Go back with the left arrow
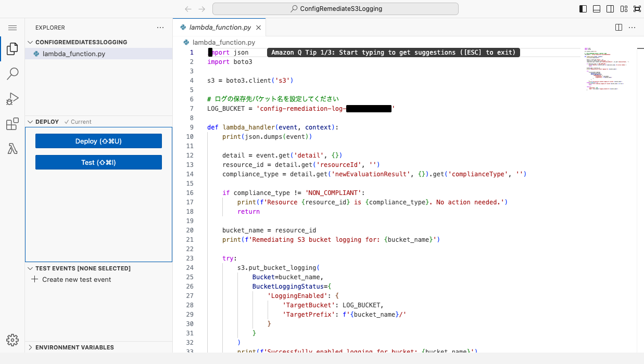 coord(188,9)
